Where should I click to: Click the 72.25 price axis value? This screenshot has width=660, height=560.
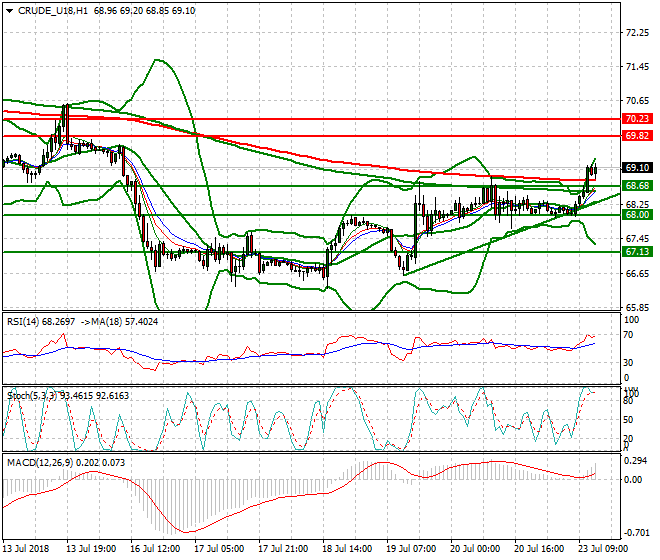[637, 33]
